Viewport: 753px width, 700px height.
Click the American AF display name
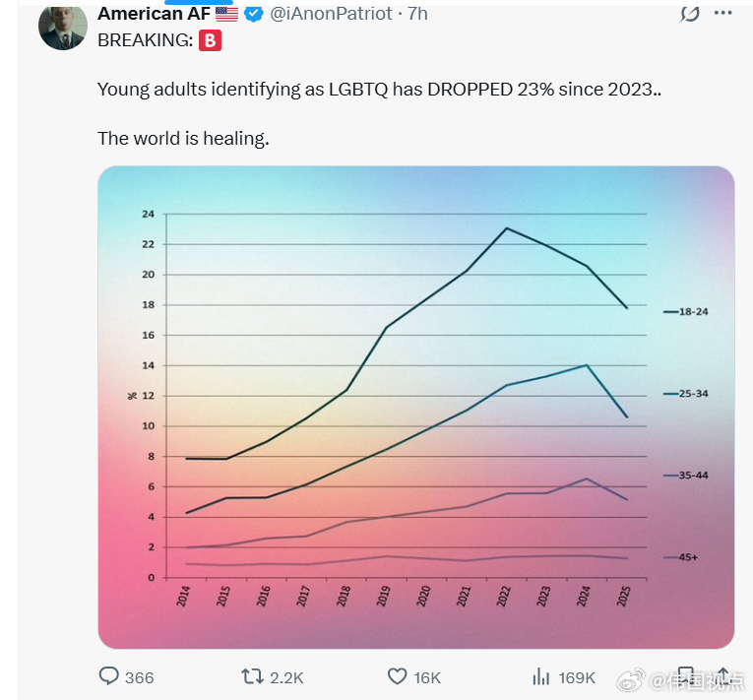coord(154,14)
